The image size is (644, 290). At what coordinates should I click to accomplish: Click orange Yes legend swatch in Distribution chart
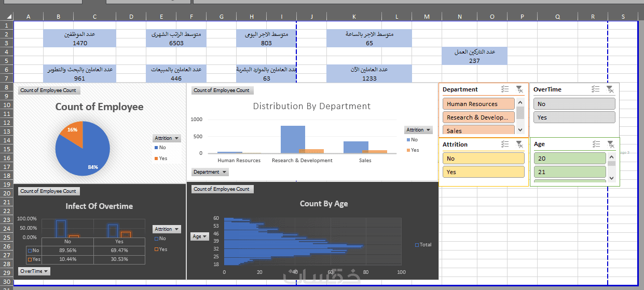click(x=408, y=150)
